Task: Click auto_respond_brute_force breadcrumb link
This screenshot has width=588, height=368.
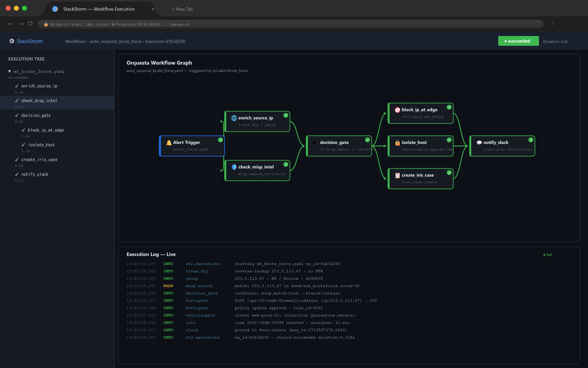Action: point(116,41)
